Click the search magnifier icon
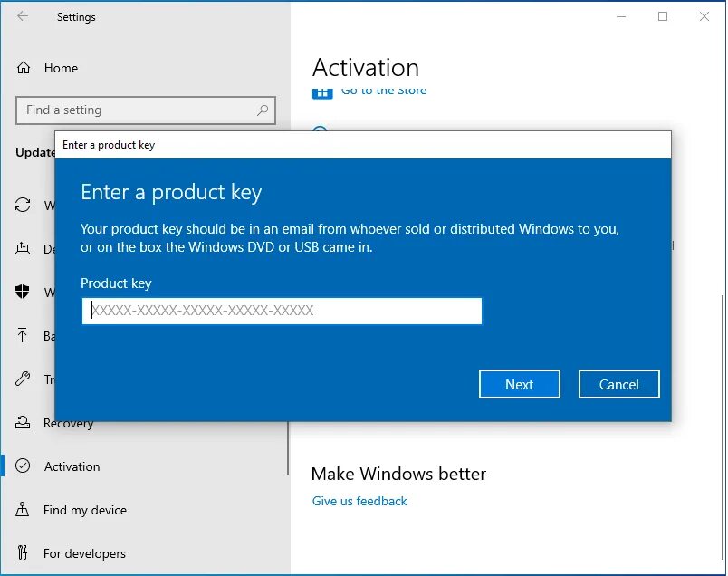Viewport: 728px width, 576px height. click(263, 110)
